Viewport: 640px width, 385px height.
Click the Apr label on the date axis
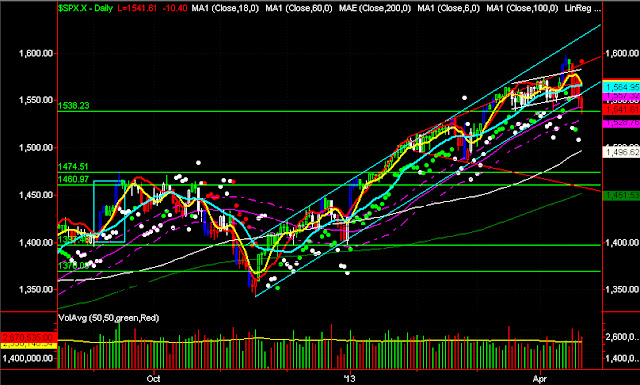[540, 378]
